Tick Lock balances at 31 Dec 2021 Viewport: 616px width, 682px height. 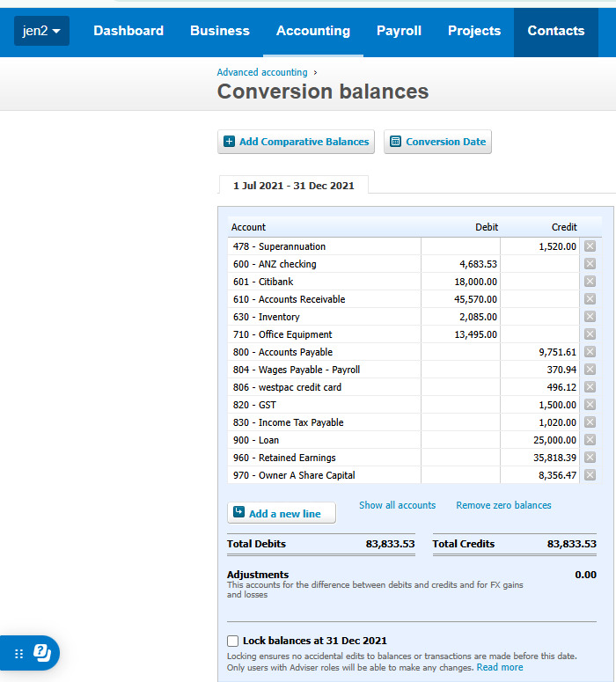click(232, 642)
